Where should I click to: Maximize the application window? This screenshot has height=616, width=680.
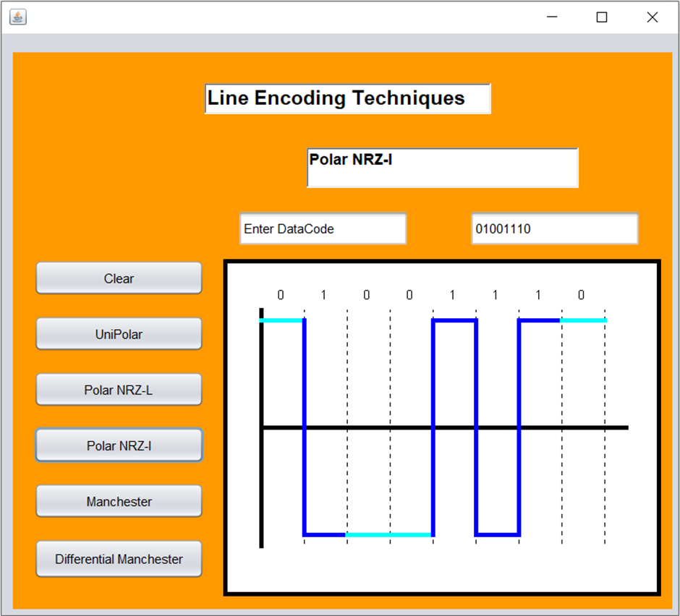click(601, 17)
